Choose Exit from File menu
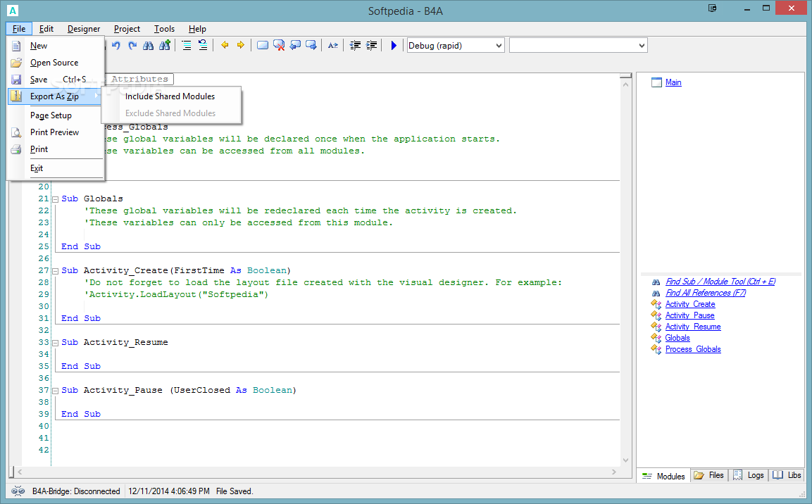 point(56,168)
